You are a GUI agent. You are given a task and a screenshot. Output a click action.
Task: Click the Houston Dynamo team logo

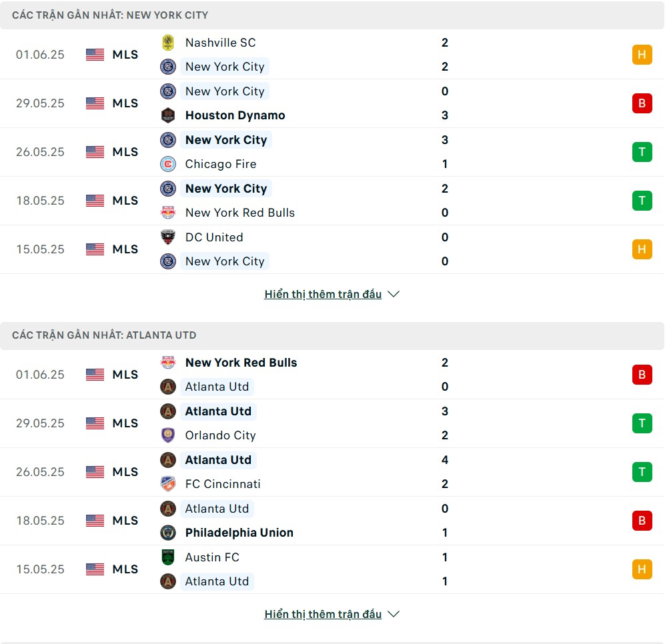[x=168, y=115]
